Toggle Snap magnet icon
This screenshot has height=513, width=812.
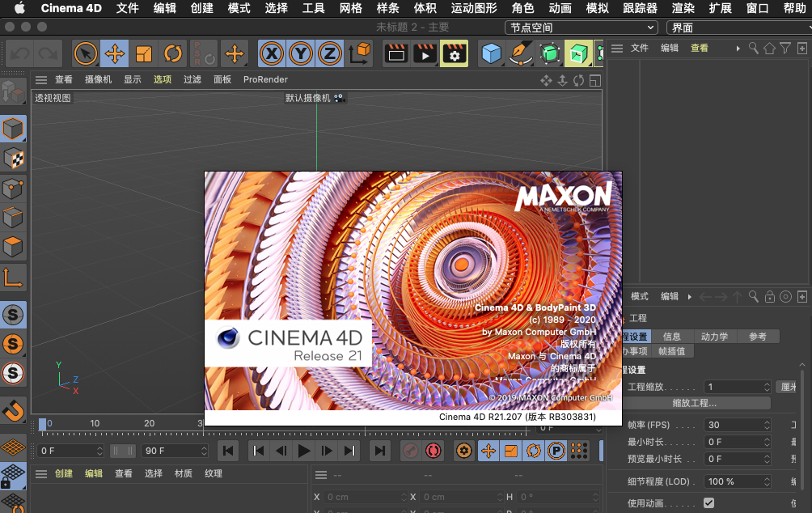[13, 411]
